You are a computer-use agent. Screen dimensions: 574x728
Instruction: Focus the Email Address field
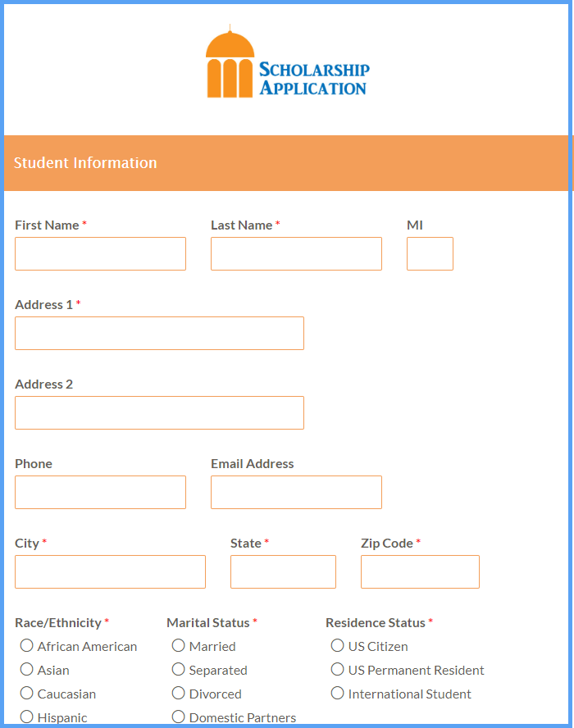click(x=296, y=493)
